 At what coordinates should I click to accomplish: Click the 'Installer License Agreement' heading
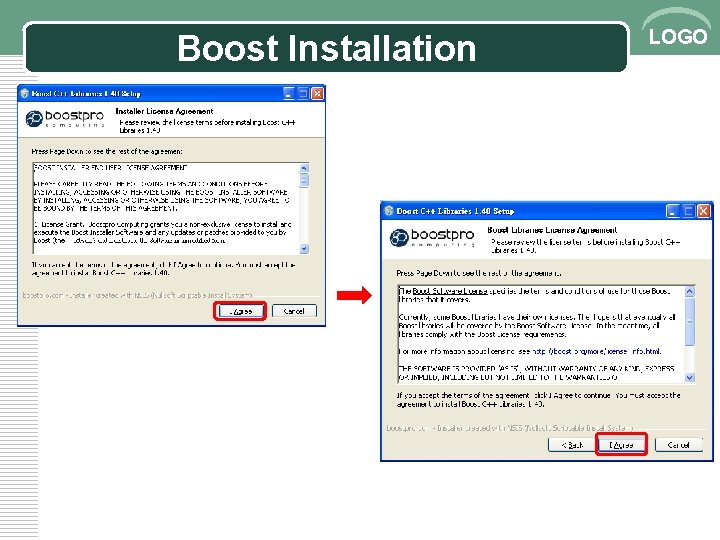[164, 111]
